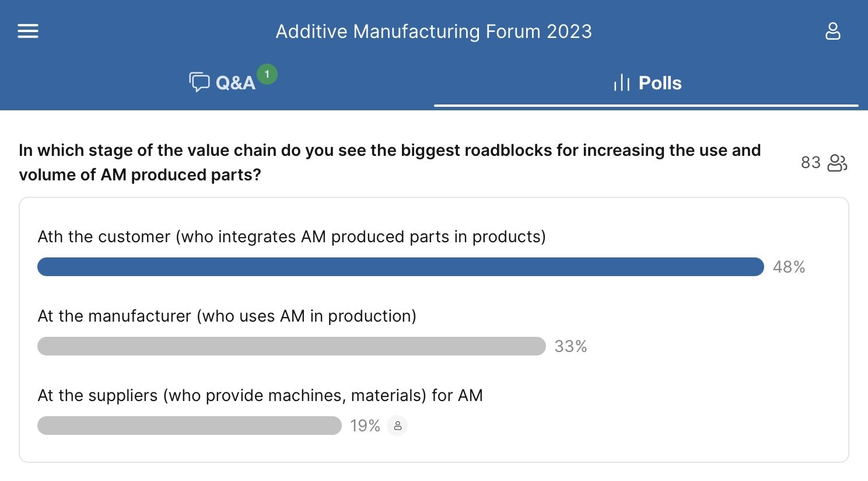Screen dimensions: 868x481
Task: Click the participants icon beside 83
Action: point(837,162)
